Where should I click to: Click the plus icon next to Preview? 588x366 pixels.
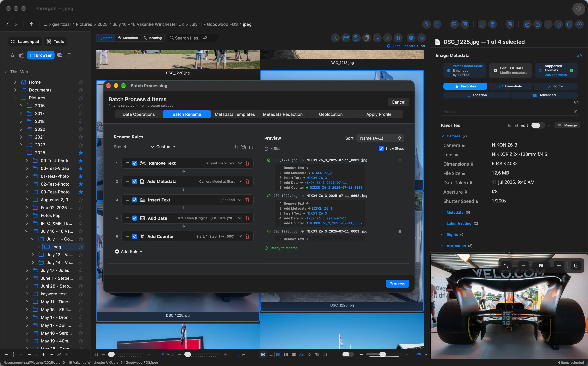pyautogui.click(x=286, y=138)
